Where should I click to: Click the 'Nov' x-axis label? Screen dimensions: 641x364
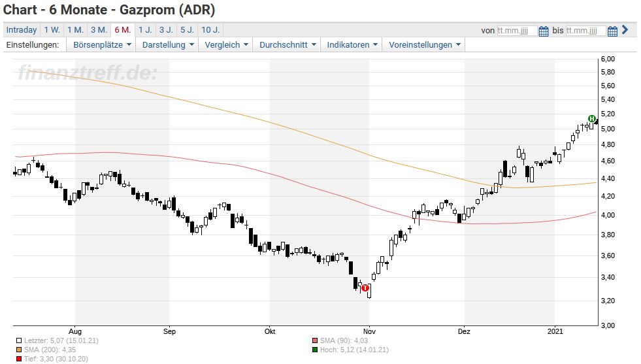pos(370,331)
